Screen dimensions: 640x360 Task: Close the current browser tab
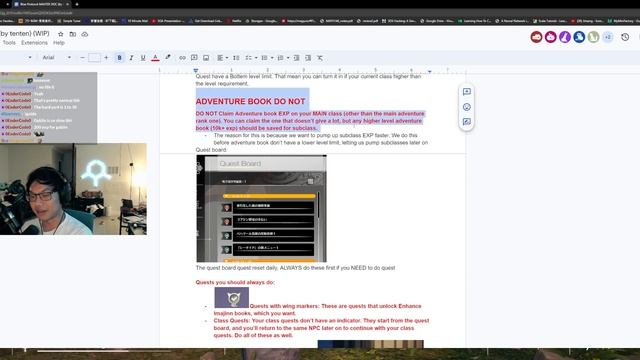pos(67,4)
